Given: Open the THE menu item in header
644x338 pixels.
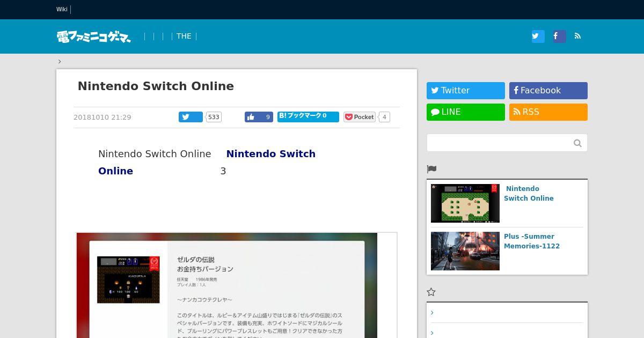Looking at the screenshot, I should click(x=184, y=36).
